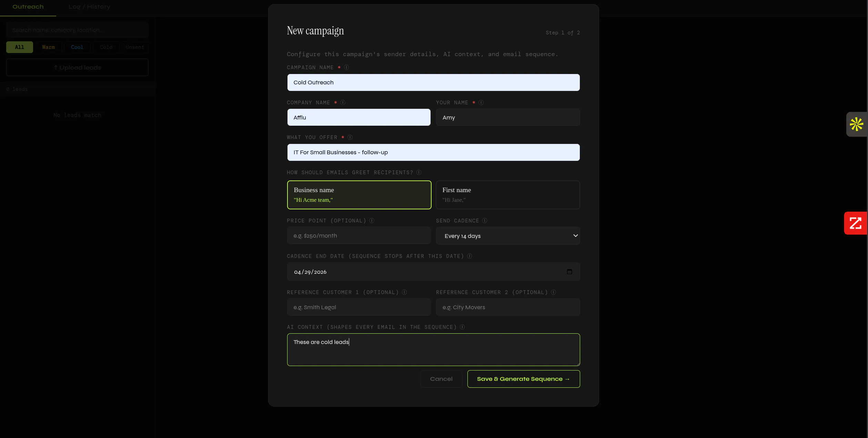Focus the Cadence End Date field

(433, 272)
